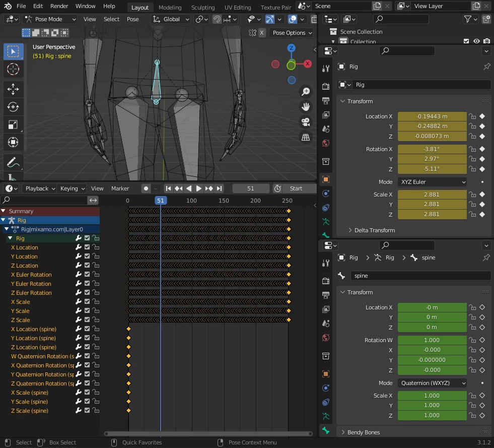Toggle auto keying record button
The width and height of the screenshot is (494, 448).
pos(146,188)
